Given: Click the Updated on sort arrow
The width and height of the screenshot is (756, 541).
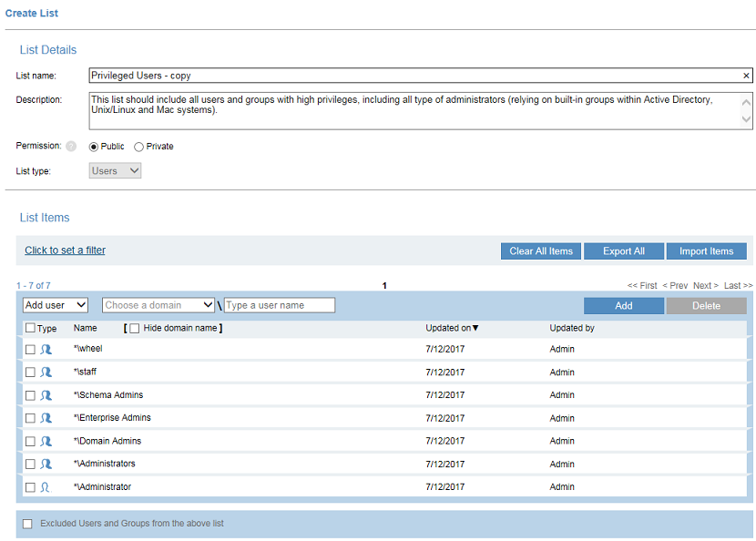Looking at the screenshot, I should 475,328.
